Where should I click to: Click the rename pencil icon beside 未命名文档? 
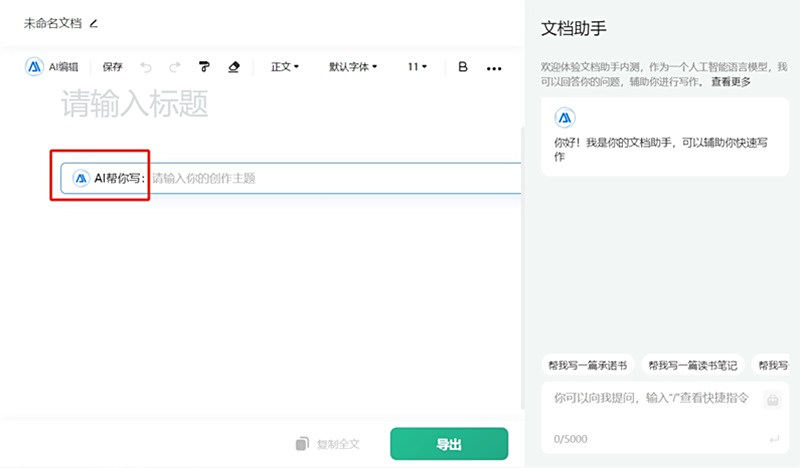93,23
